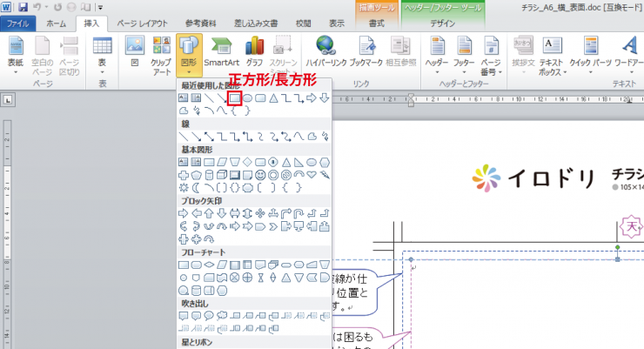Open the 書式 drawing tools tab

[x=377, y=23]
